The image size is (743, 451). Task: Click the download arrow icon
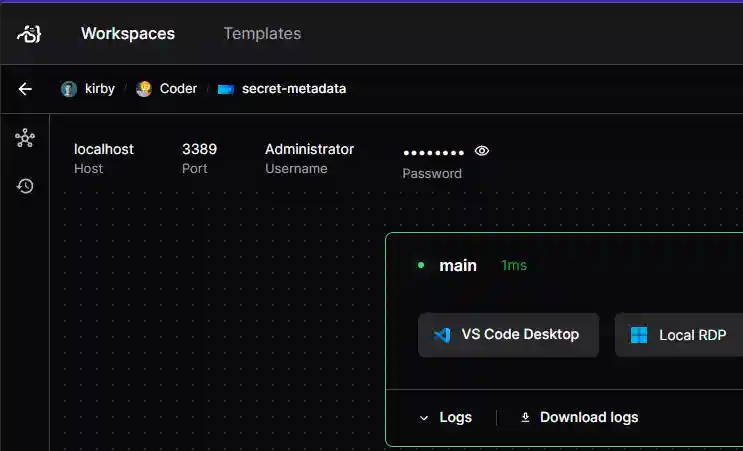[525, 417]
